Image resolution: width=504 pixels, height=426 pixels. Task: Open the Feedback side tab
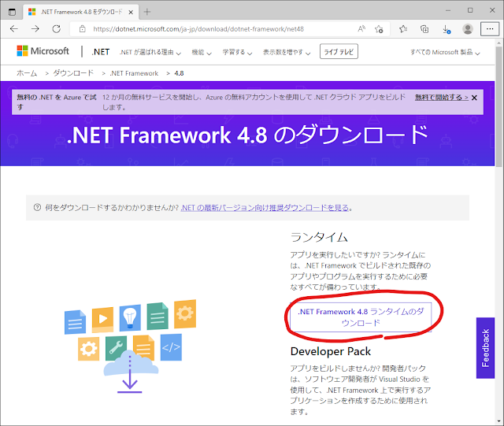coord(485,348)
